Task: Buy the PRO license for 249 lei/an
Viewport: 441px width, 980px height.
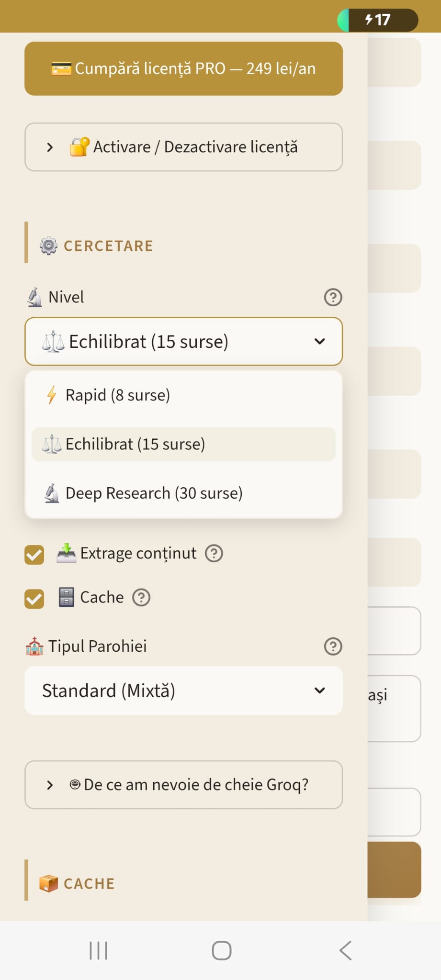Action: tap(183, 68)
